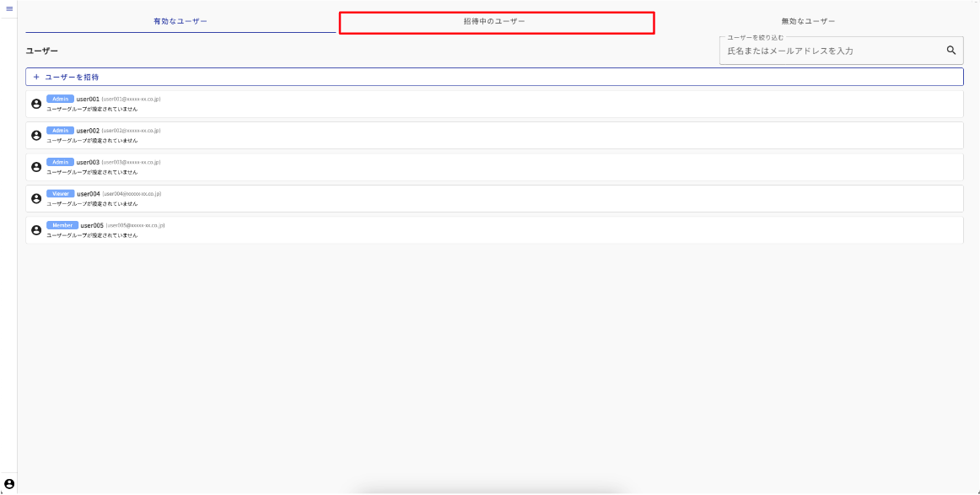Image resolution: width=980 pixels, height=495 pixels.
Task: Click the avatar icon for user004
Action: point(36,198)
